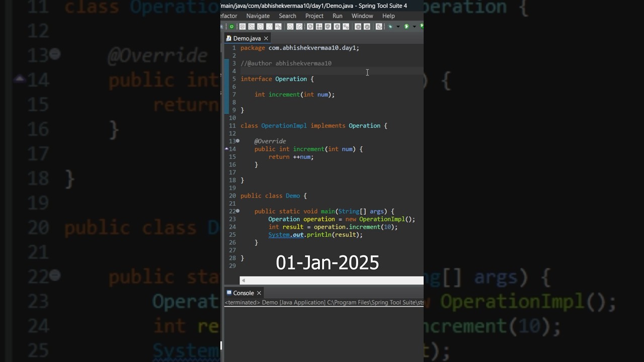Click 'new OperationImpl()' on line 23
This screenshot has width=644, height=362.
378,219
